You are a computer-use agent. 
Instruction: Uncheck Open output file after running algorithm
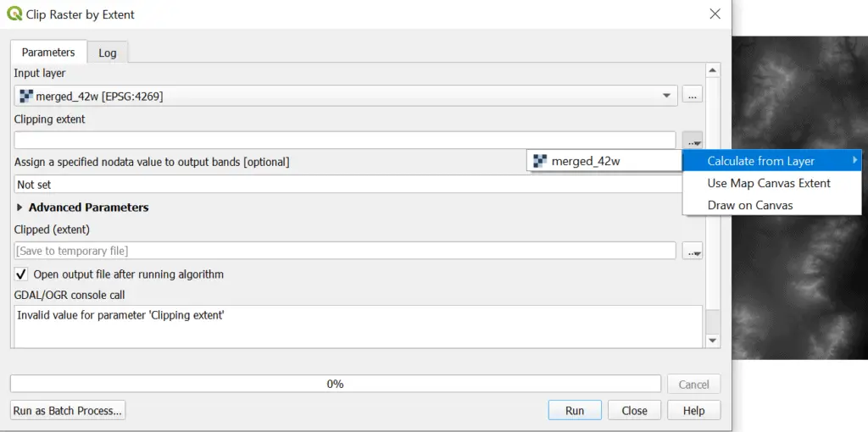pyautogui.click(x=21, y=274)
